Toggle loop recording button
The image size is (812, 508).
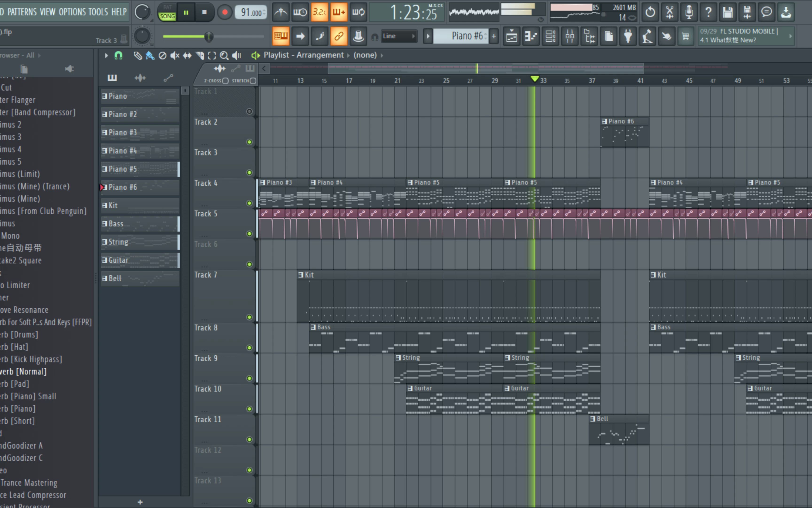coord(358,12)
